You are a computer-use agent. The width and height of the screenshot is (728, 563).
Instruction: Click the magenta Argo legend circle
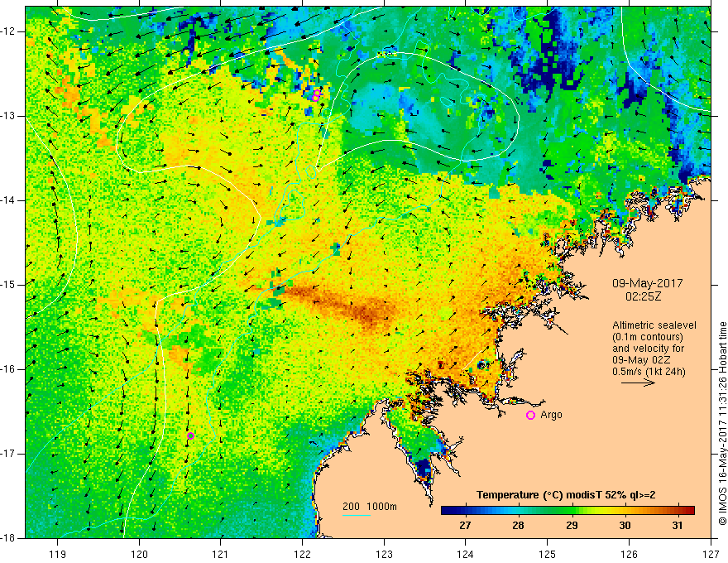pyautogui.click(x=530, y=416)
